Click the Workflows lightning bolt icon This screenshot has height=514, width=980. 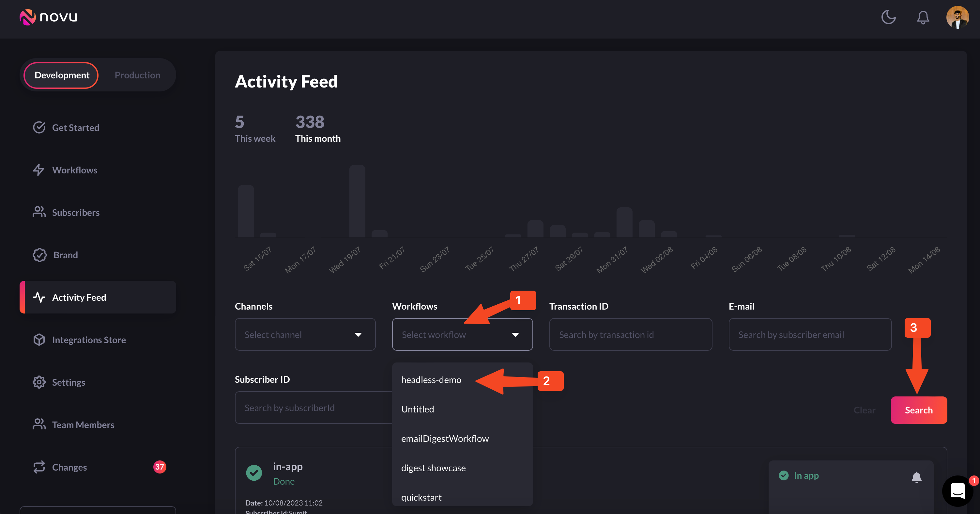coord(38,170)
